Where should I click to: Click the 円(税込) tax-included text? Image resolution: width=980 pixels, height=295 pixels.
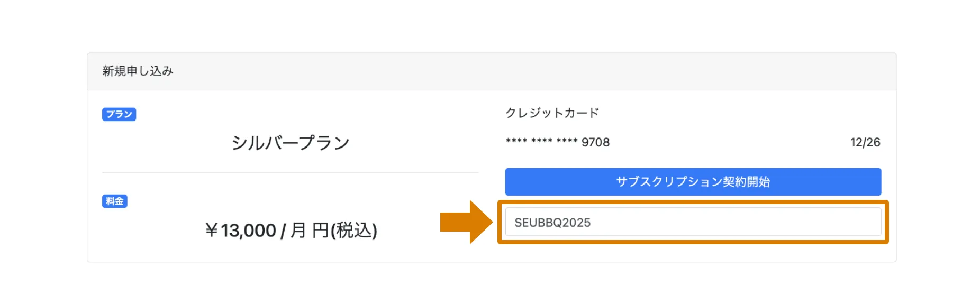pos(344,231)
